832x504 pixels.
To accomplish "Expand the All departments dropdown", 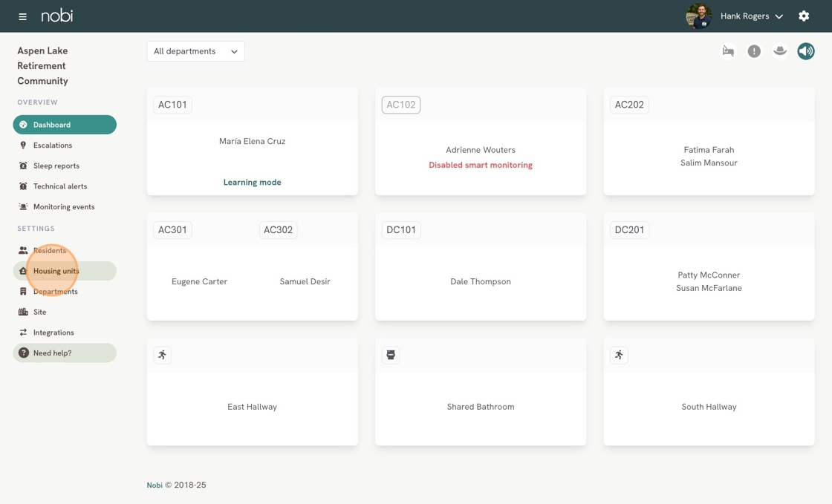I will click(x=196, y=51).
